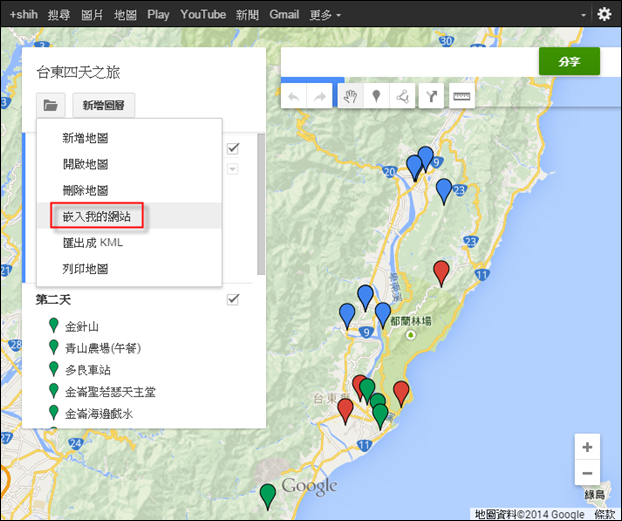Image resolution: width=622 pixels, height=521 pixels.
Task: Expand the 更多 menu in top bar
Action: tap(325, 15)
